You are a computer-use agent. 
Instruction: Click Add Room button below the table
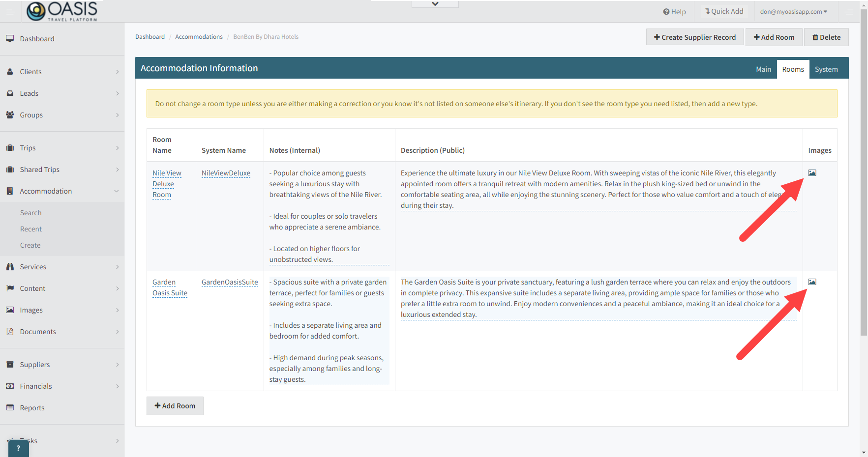(175, 406)
